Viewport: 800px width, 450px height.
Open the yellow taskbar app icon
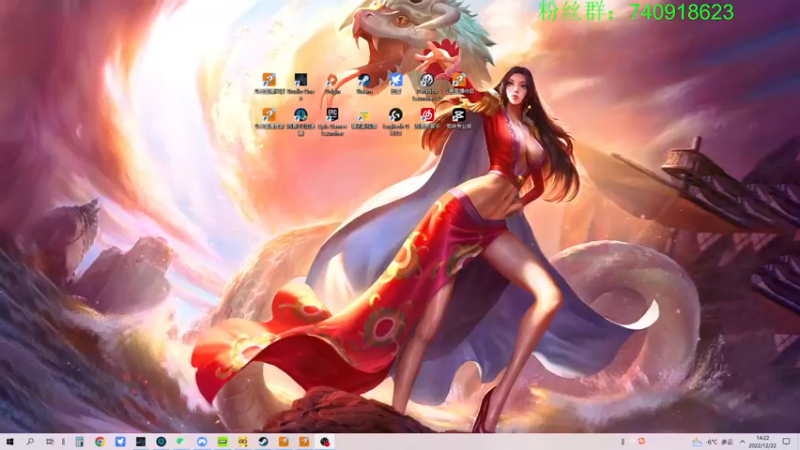(243, 442)
